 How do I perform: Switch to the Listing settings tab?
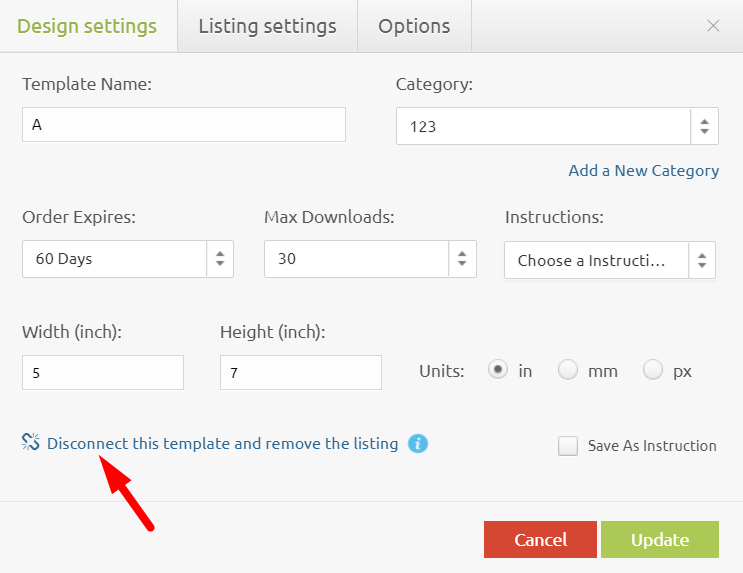point(267,26)
